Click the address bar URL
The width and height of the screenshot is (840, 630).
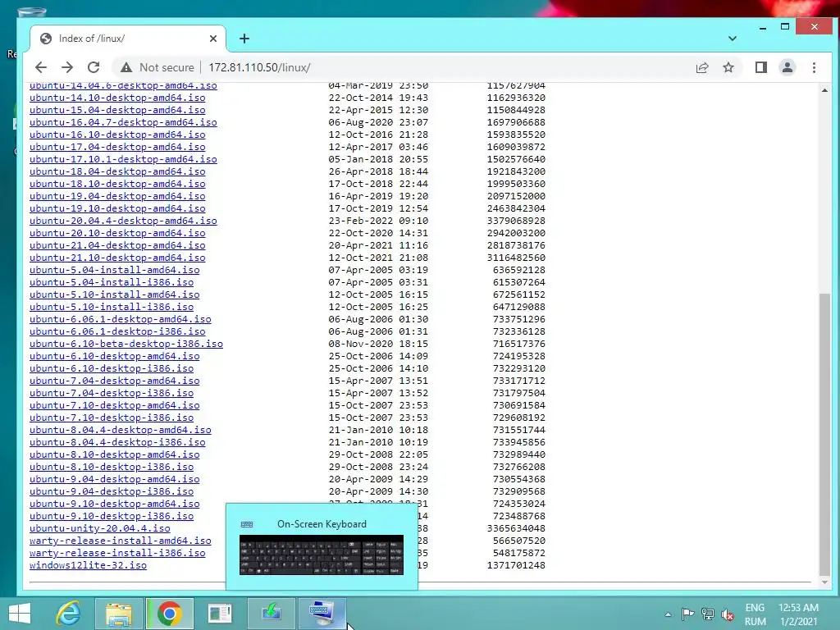[x=259, y=67]
